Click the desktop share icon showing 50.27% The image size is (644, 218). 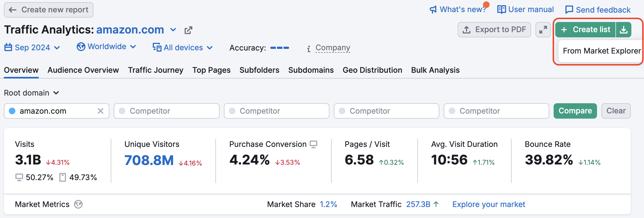point(19,177)
